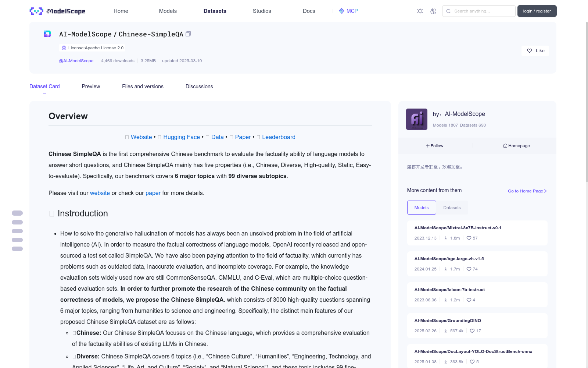Click the 'AI-ModelScope' name after 'by:'
Screen dimensions: 588x368
pos(465,114)
